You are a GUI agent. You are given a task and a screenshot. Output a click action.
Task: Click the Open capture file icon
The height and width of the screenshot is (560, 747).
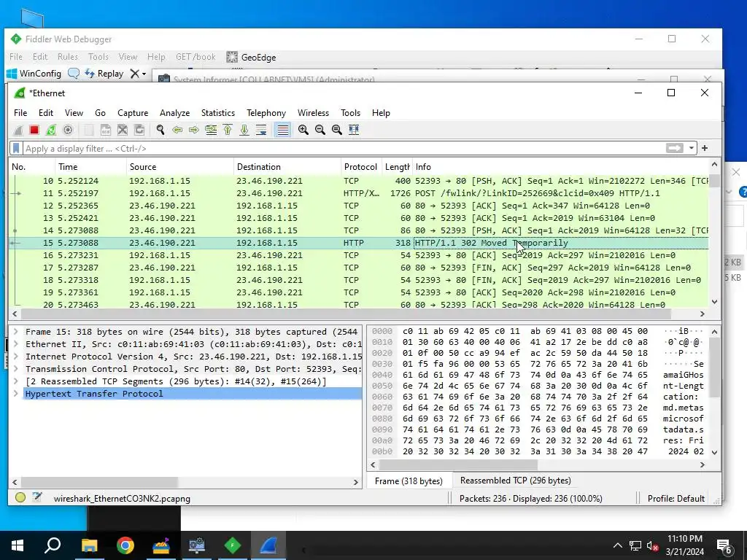(x=88, y=130)
